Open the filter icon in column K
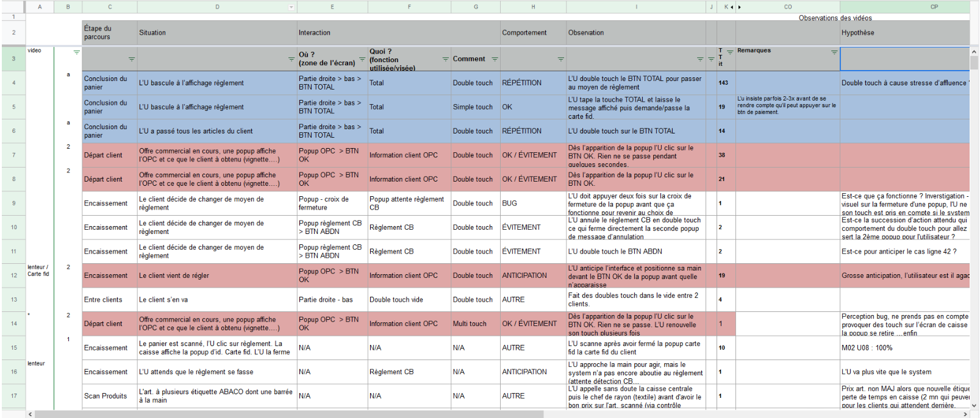Image resolution: width=980 pixels, height=418 pixels. [730, 52]
